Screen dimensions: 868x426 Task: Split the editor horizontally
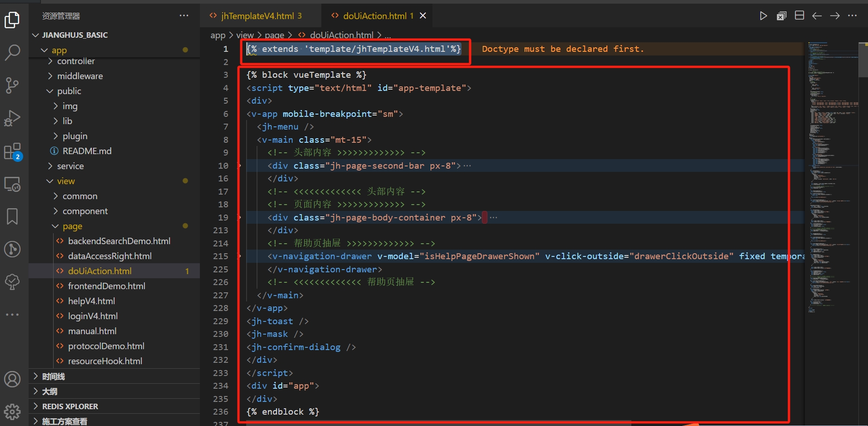(x=799, y=15)
